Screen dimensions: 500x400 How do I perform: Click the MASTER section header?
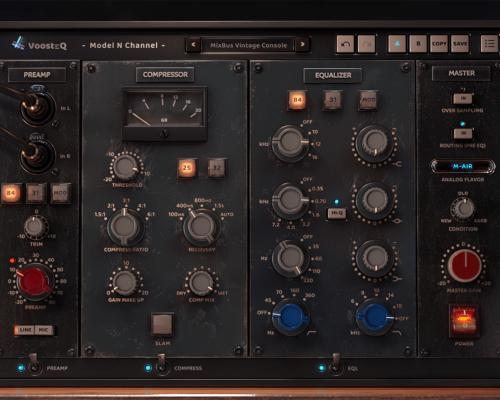(x=461, y=73)
